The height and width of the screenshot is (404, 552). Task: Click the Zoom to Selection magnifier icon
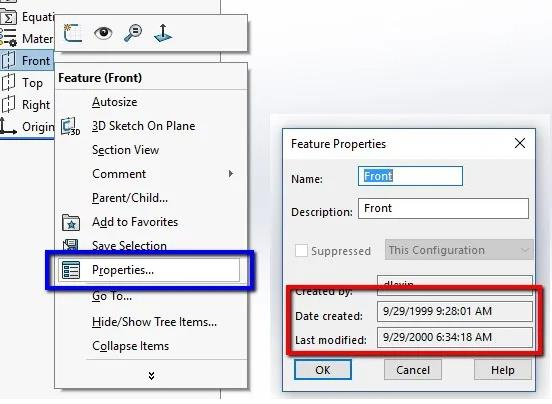pos(133,33)
